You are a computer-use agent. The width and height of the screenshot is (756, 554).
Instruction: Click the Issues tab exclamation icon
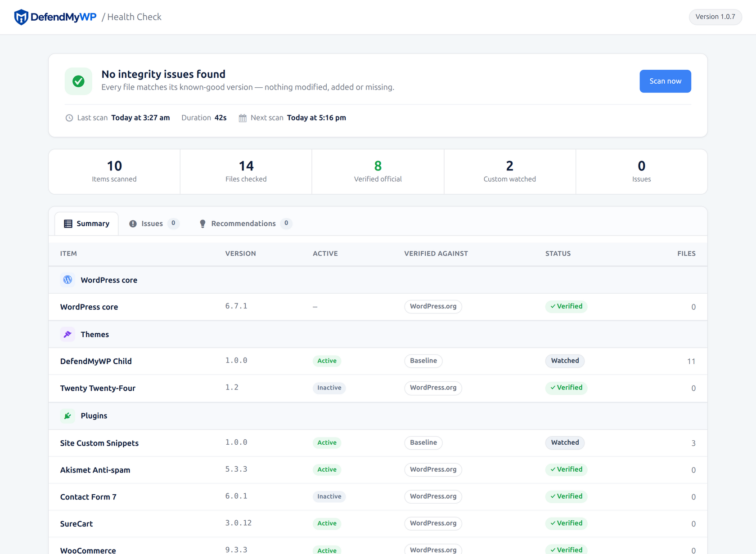(133, 223)
